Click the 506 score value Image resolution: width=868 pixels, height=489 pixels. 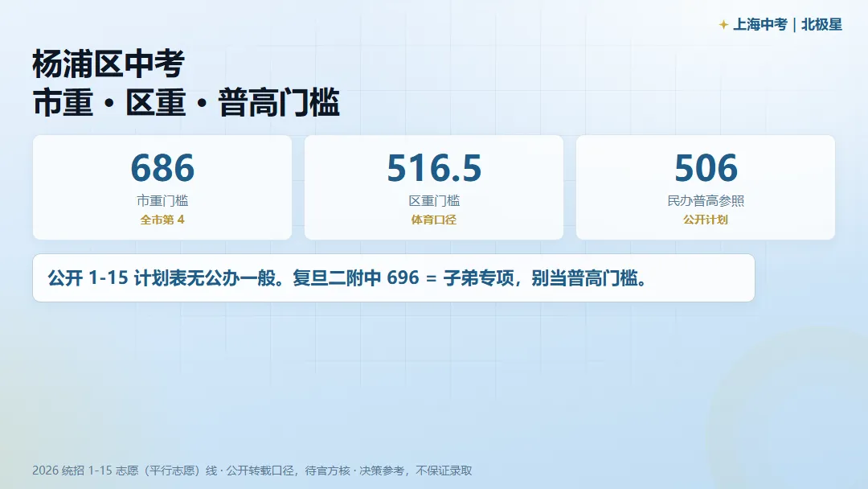706,168
